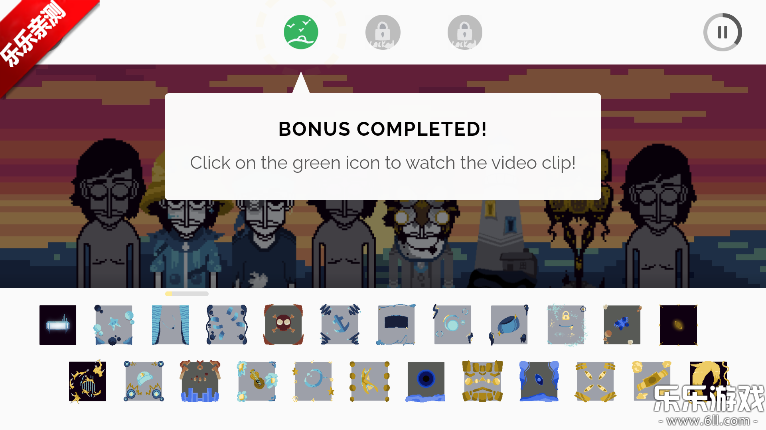Viewport: 766px width, 430px height.
Task: Select the golden mask sound icon
Action: [x=483, y=381]
